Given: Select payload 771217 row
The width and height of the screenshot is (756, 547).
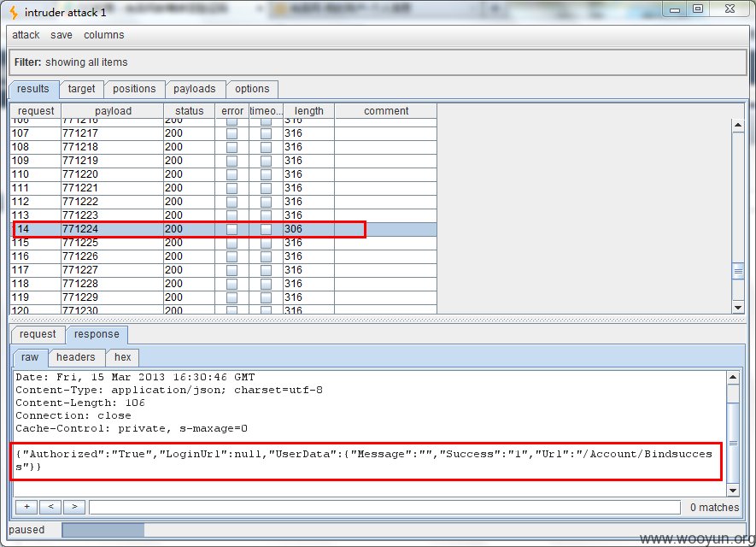Looking at the screenshot, I should (224, 133).
